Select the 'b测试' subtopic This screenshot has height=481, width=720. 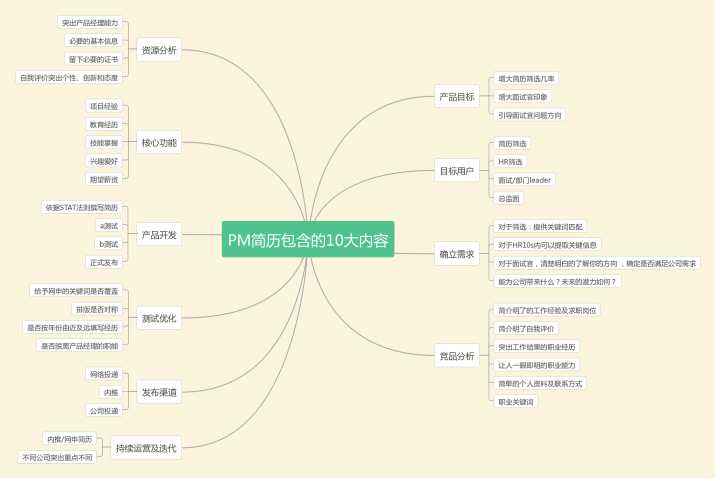[109, 244]
